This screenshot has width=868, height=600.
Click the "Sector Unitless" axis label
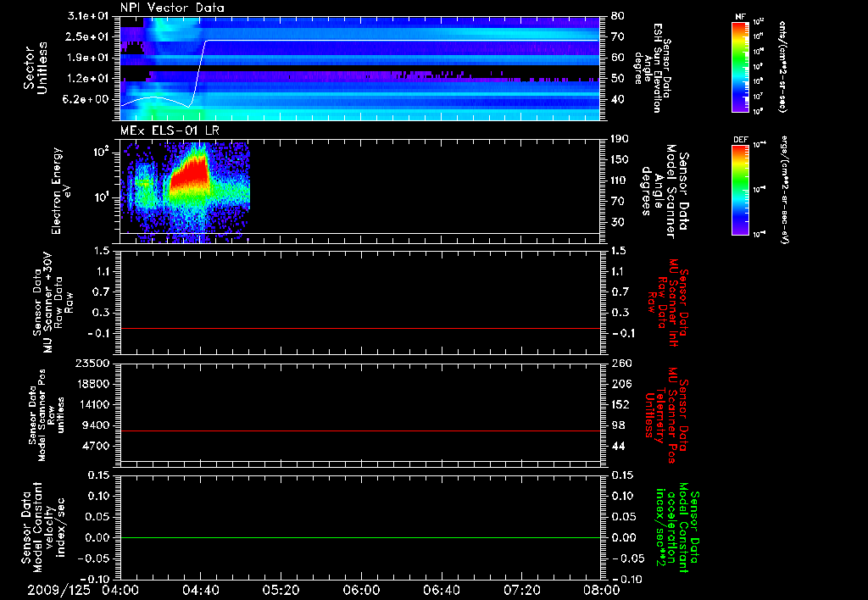36,68
